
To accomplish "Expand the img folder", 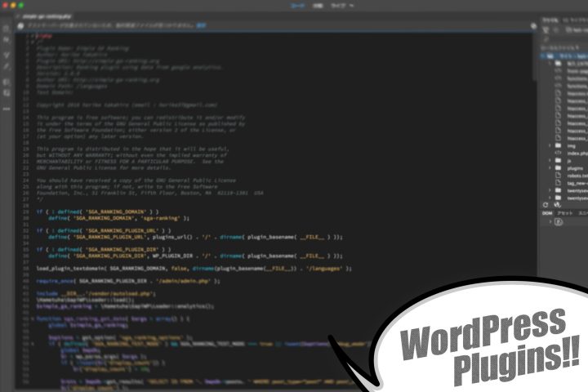I will coord(550,145).
